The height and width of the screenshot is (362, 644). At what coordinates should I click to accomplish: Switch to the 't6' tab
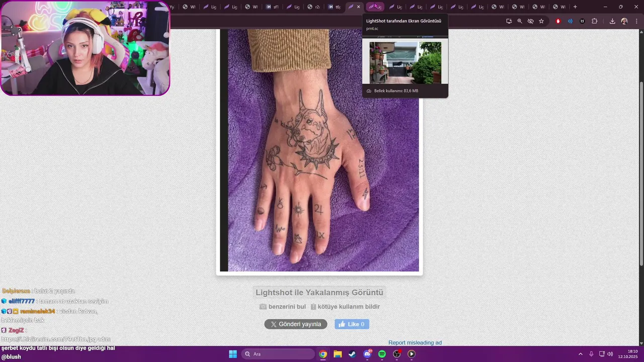(x=334, y=7)
